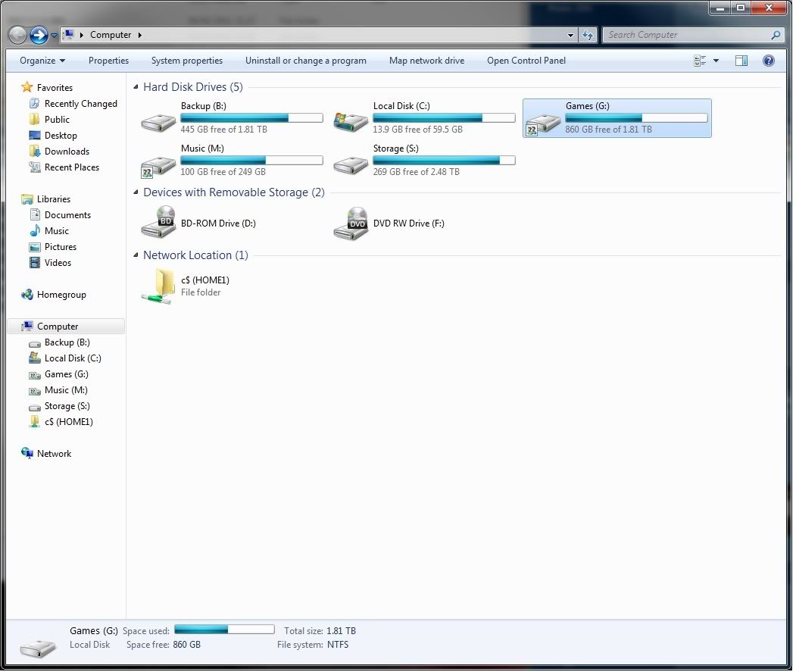Image resolution: width=796 pixels, height=672 pixels.
Task: Click the Back navigation arrow button
Action: 17,35
